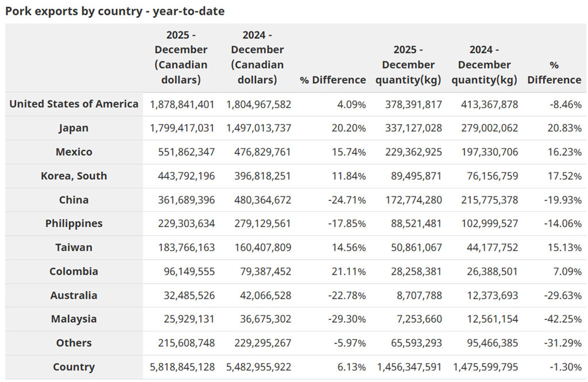Select the 'Korea, South' row header
Viewport: 588px width, 382px height.
tap(74, 176)
